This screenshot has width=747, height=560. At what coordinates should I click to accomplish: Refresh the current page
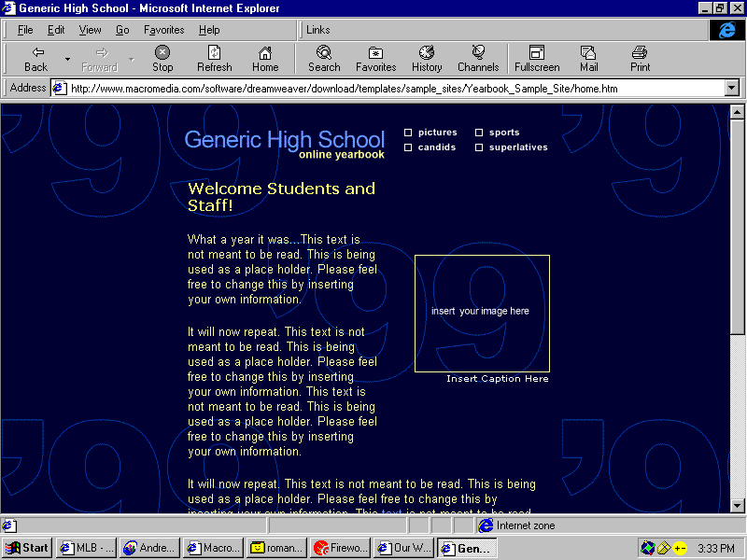(x=215, y=60)
